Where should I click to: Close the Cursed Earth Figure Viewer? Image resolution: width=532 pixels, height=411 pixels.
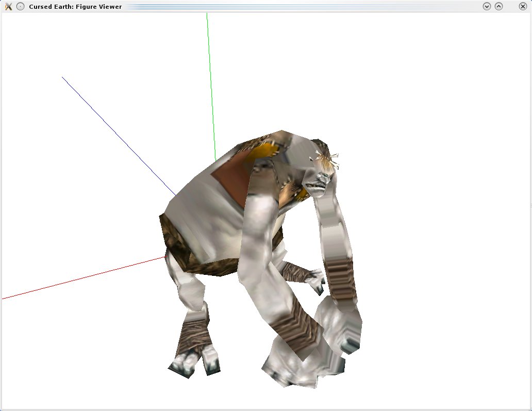523,7
